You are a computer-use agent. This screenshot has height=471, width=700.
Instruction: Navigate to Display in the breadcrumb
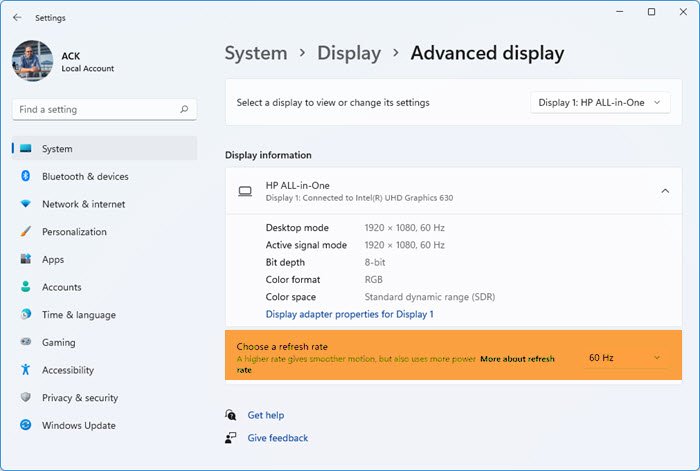[349, 54]
